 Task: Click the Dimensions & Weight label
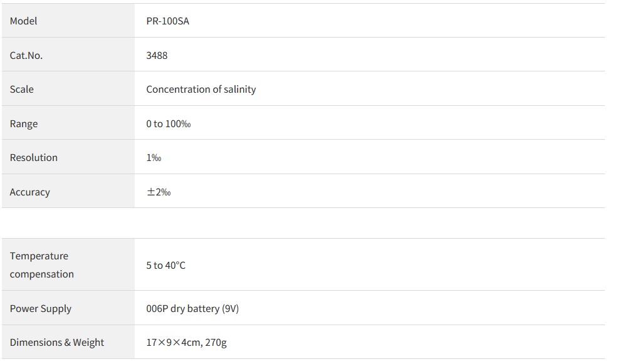(x=57, y=343)
